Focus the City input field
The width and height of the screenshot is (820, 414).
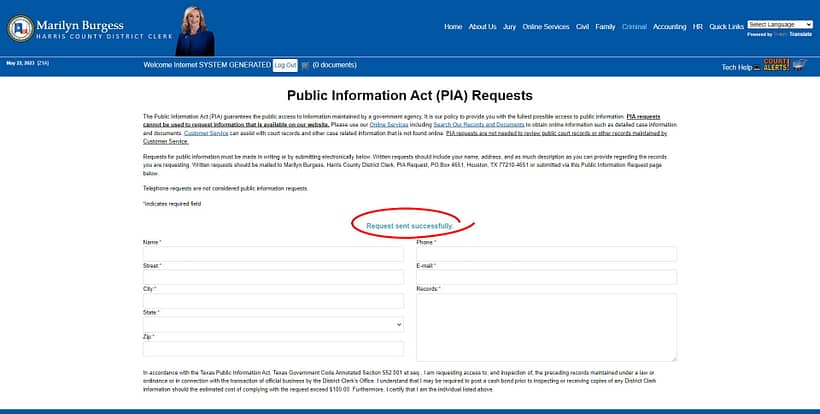(273, 301)
